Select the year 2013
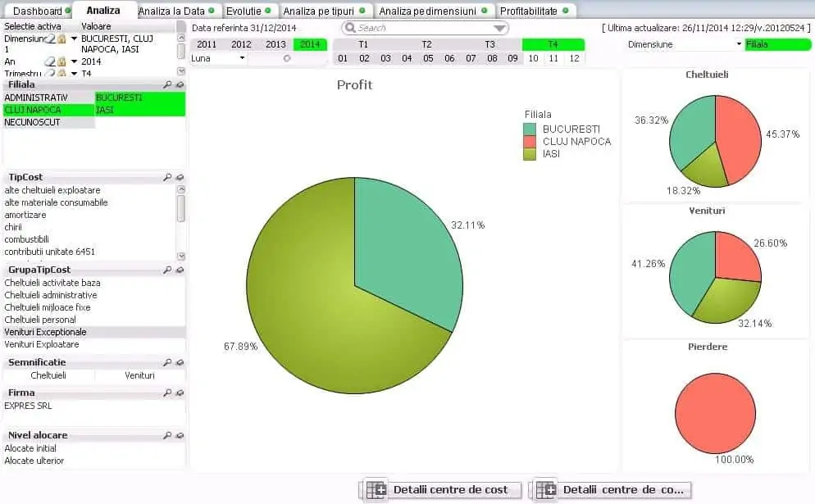The width and height of the screenshot is (815, 504). (x=275, y=45)
